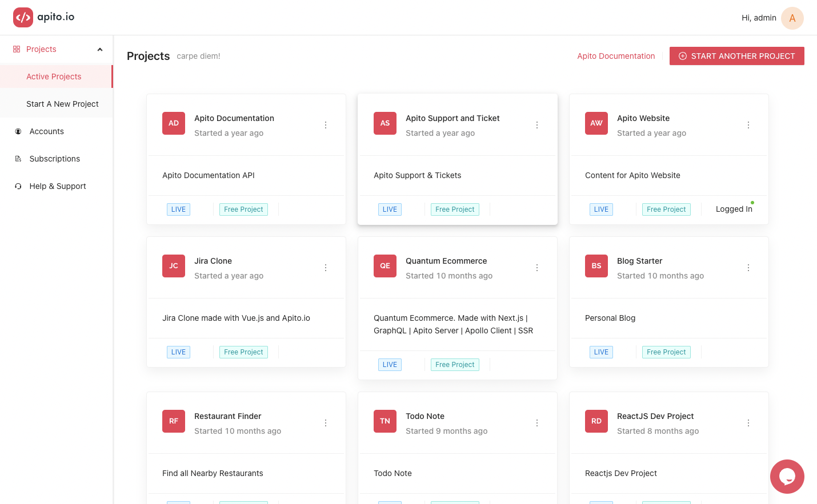817x504 pixels.
Task: Collapse the Projects sidebar chevron
Action: click(100, 49)
